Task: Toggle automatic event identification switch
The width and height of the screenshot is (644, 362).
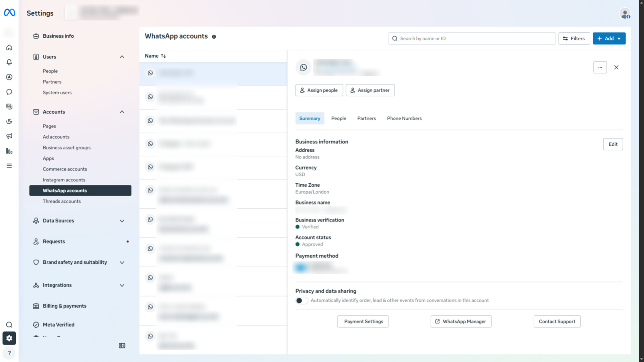Action: click(x=302, y=301)
